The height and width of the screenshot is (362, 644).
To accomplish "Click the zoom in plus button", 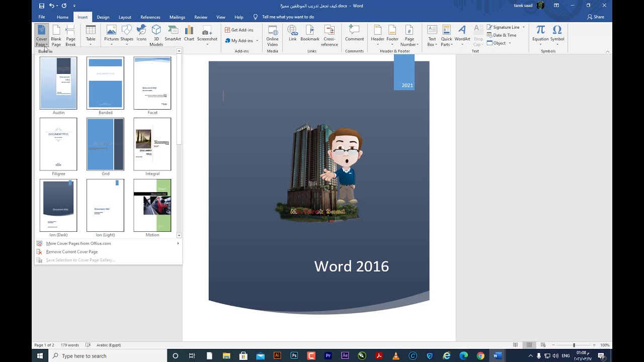I will (x=594, y=345).
